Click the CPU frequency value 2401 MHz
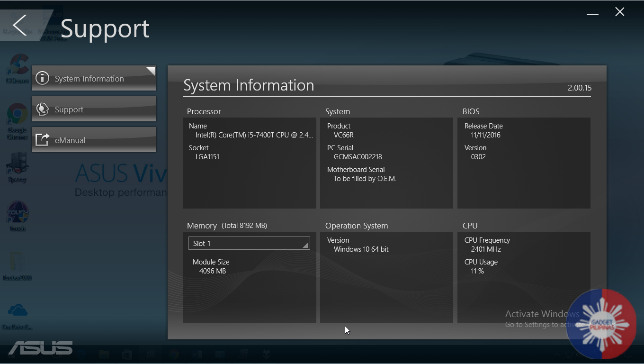 (486, 249)
